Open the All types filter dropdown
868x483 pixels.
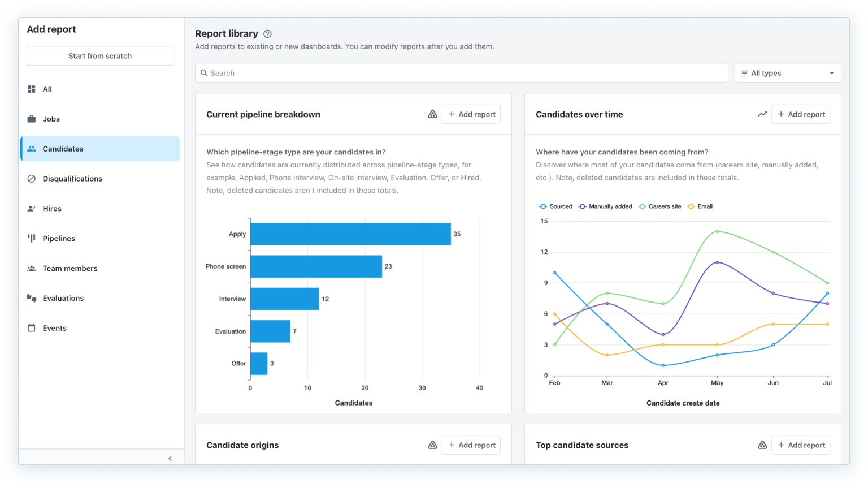click(x=787, y=73)
